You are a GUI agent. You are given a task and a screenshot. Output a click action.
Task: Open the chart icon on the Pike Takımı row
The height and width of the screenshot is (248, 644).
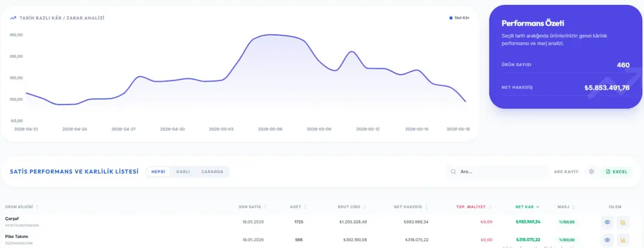623,240
